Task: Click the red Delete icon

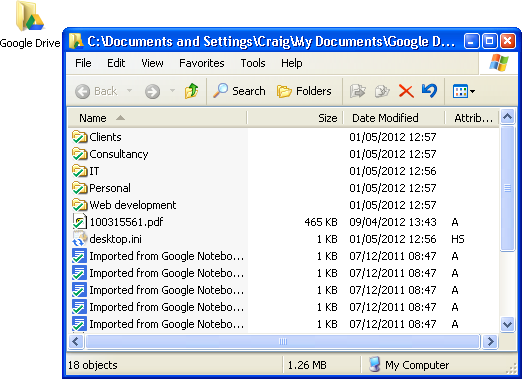Action: (x=406, y=91)
